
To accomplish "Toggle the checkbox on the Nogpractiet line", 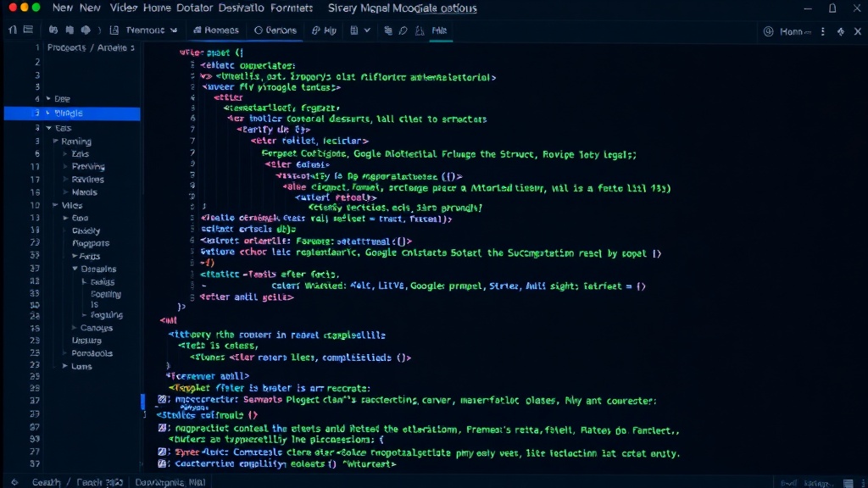I will coord(162,428).
